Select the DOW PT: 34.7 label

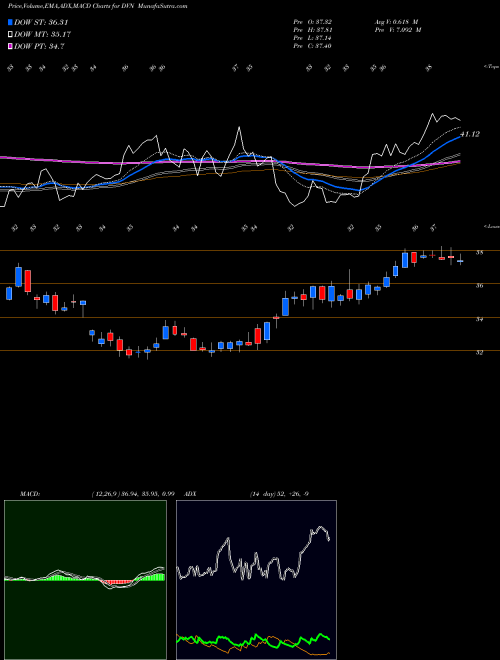click(39, 46)
